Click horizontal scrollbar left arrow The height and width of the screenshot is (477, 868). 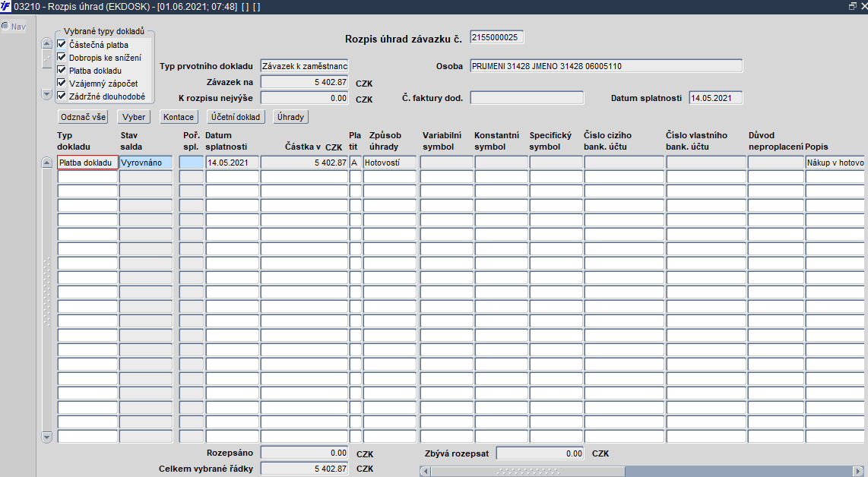coord(425,472)
